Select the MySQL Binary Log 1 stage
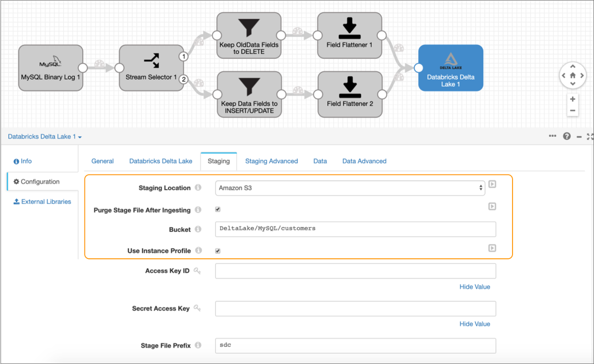 click(50, 68)
